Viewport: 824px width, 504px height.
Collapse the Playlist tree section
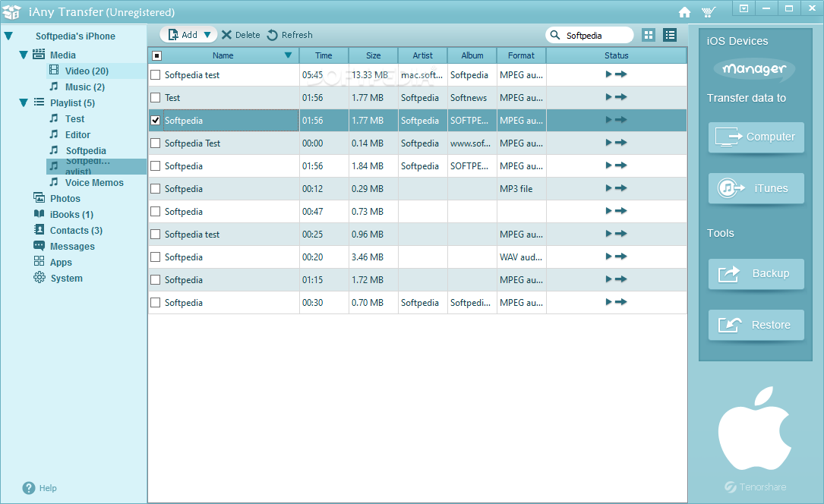23,103
